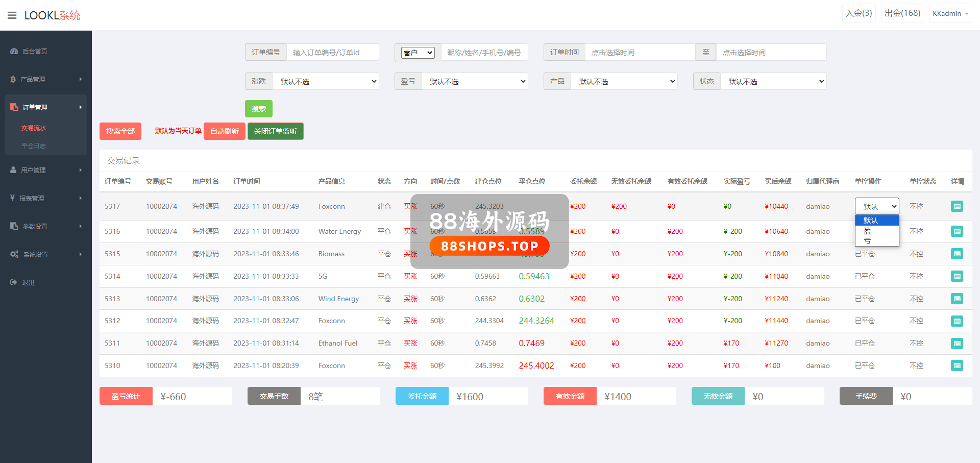Click the 入金(3) deposit notification button
The image size is (980, 463).
tap(859, 13)
